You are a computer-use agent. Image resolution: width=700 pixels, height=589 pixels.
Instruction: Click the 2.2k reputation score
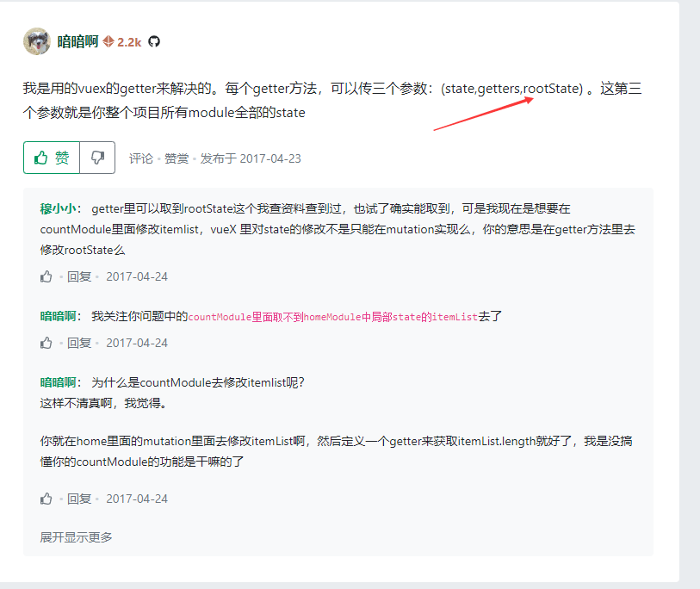pyautogui.click(x=129, y=42)
